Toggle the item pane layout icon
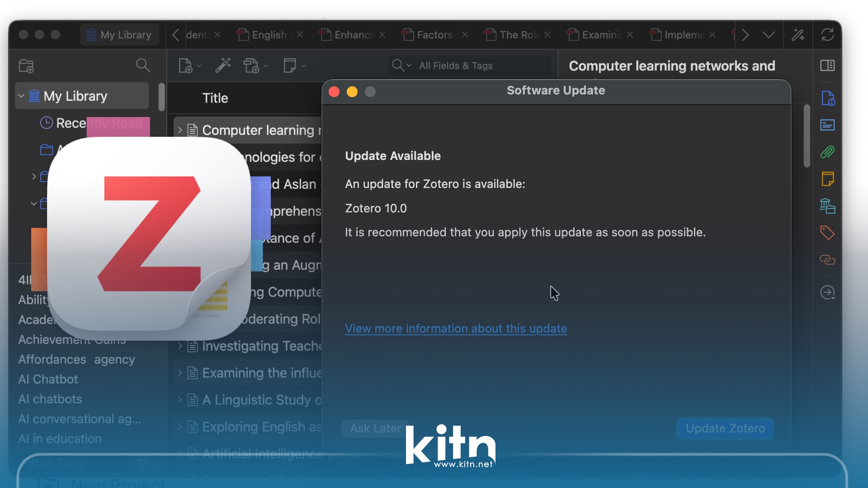 [x=827, y=66]
